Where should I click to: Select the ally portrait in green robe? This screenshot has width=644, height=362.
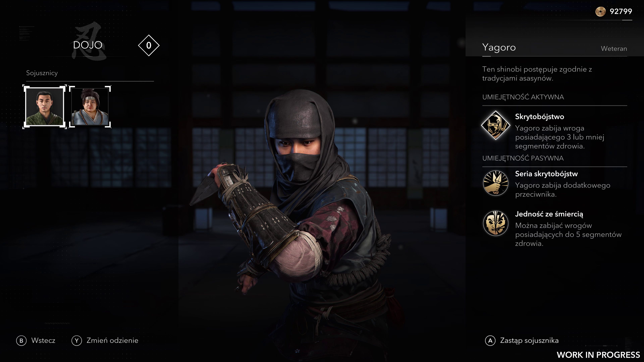45,107
